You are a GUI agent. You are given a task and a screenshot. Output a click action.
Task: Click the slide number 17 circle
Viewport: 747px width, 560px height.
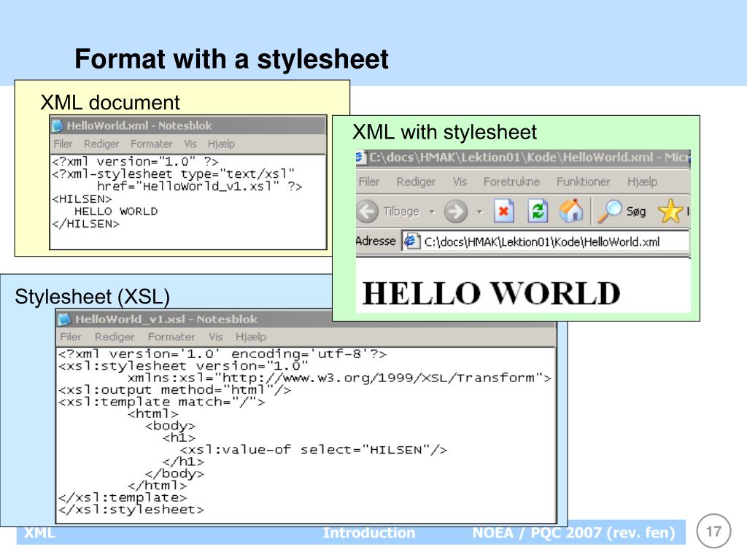pos(713,531)
